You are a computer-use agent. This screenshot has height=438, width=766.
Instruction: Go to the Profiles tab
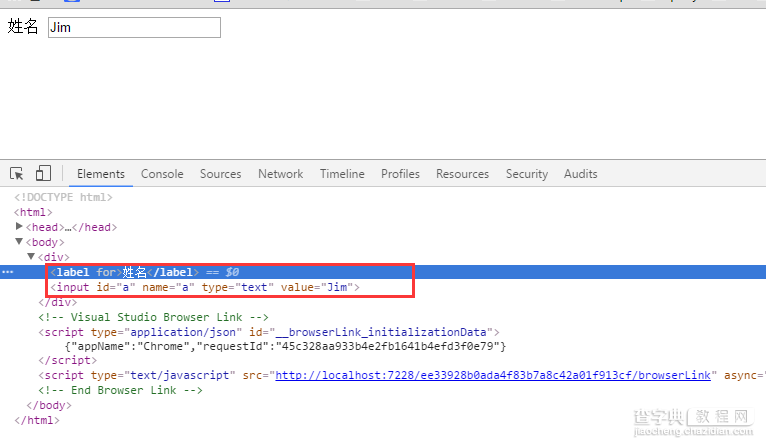pyautogui.click(x=400, y=174)
